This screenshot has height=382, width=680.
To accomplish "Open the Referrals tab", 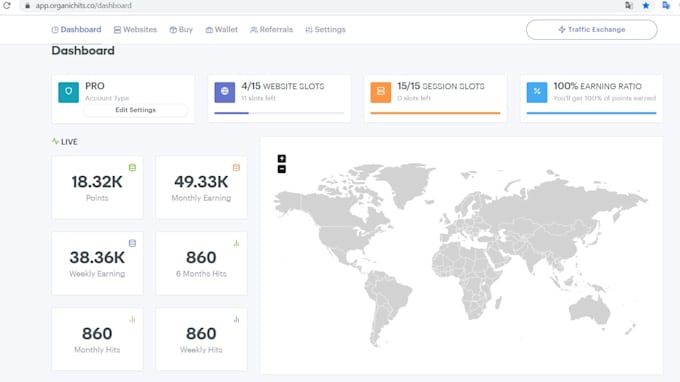I will (271, 29).
